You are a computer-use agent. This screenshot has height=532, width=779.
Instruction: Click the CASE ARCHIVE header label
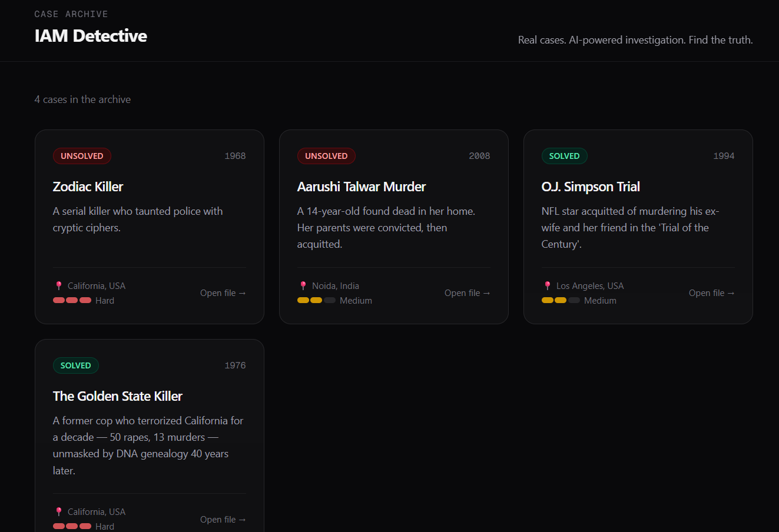coord(71,14)
